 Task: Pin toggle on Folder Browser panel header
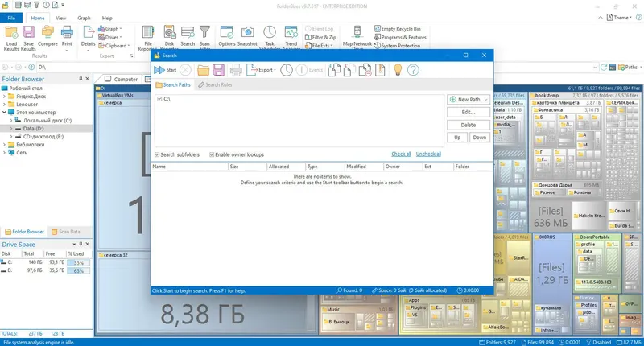(80, 79)
